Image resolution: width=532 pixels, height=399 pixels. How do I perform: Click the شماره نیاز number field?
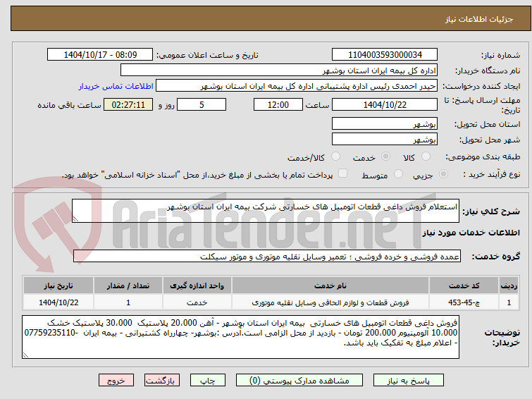coord(385,55)
